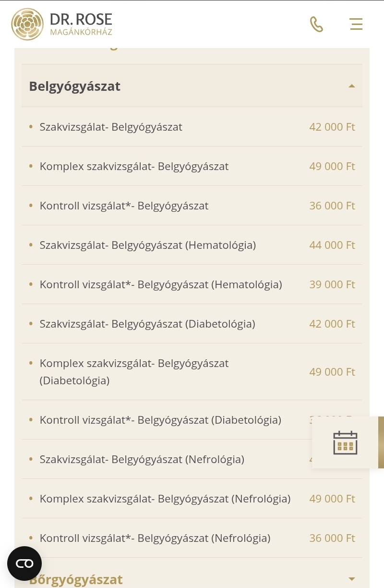Open the hamburger menu

[x=356, y=24]
